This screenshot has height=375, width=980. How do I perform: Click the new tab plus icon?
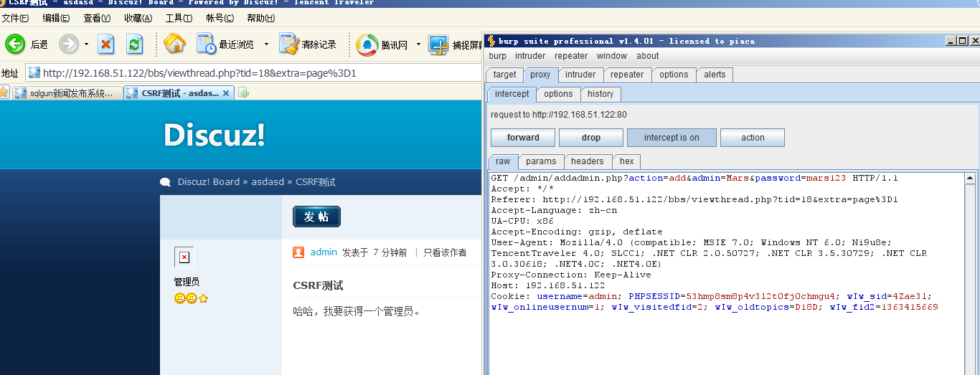tap(243, 93)
